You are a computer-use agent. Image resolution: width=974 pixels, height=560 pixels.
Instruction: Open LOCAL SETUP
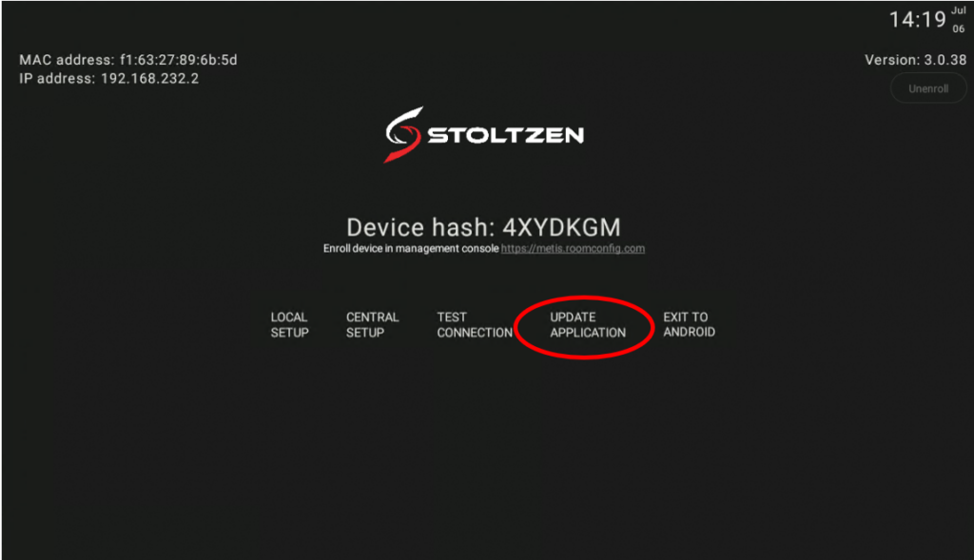coord(289,325)
